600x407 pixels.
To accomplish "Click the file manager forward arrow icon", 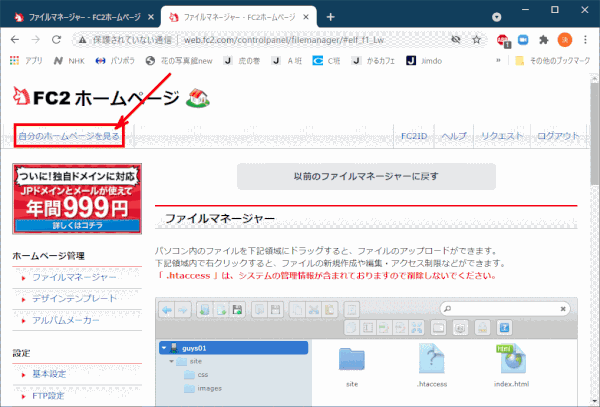I will click(183, 310).
